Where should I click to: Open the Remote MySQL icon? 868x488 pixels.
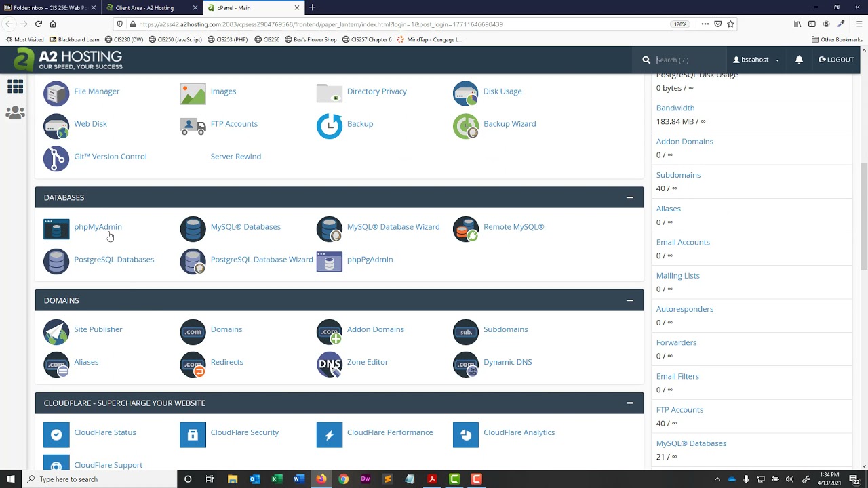pos(466,229)
